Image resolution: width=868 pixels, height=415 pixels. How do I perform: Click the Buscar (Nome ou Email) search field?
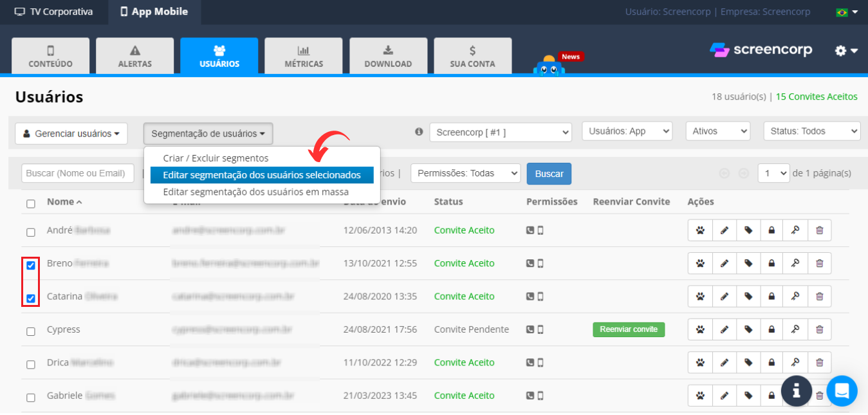(77, 173)
